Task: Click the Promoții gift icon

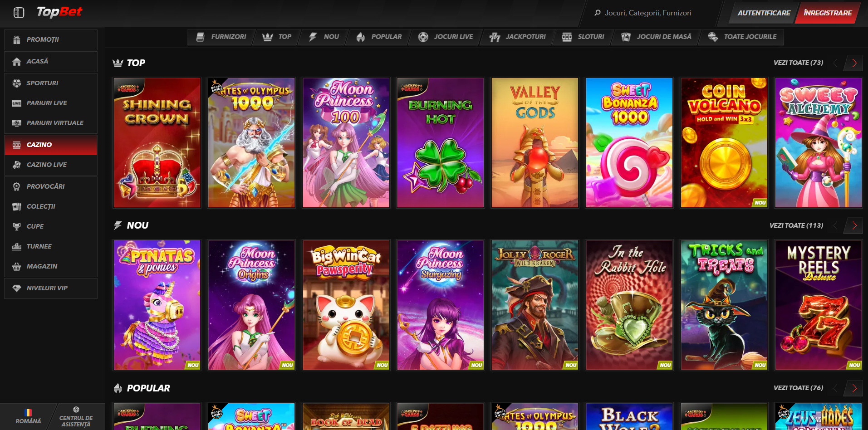Action: tap(17, 40)
